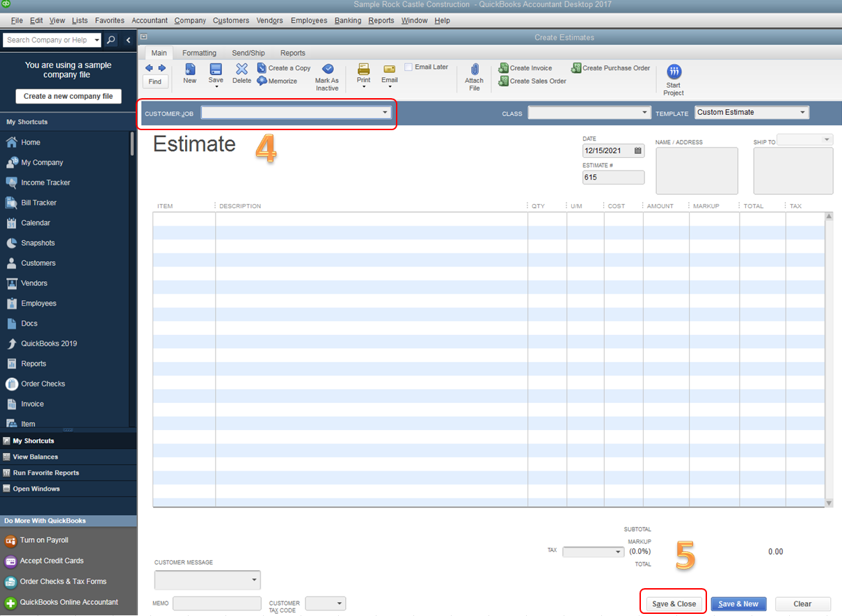Open the Customers menu

click(x=230, y=20)
